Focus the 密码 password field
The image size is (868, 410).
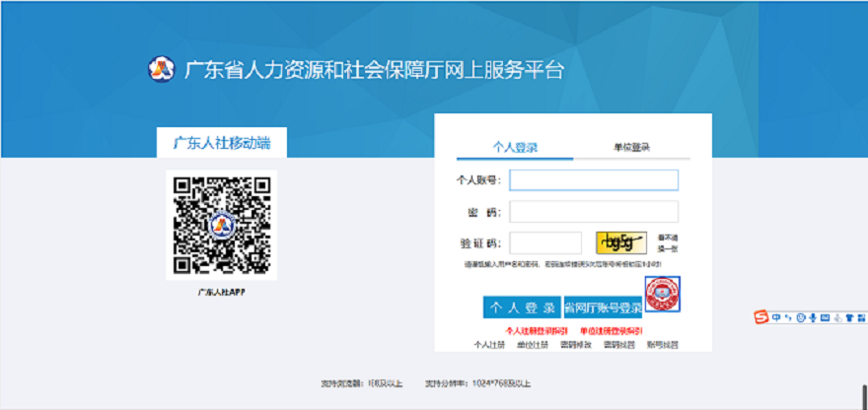[594, 211]
